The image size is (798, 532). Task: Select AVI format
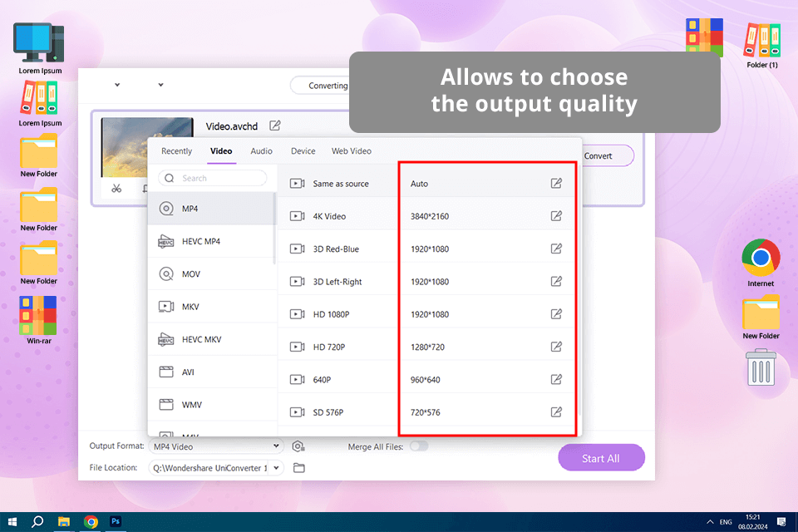click(x=212, y=372)
